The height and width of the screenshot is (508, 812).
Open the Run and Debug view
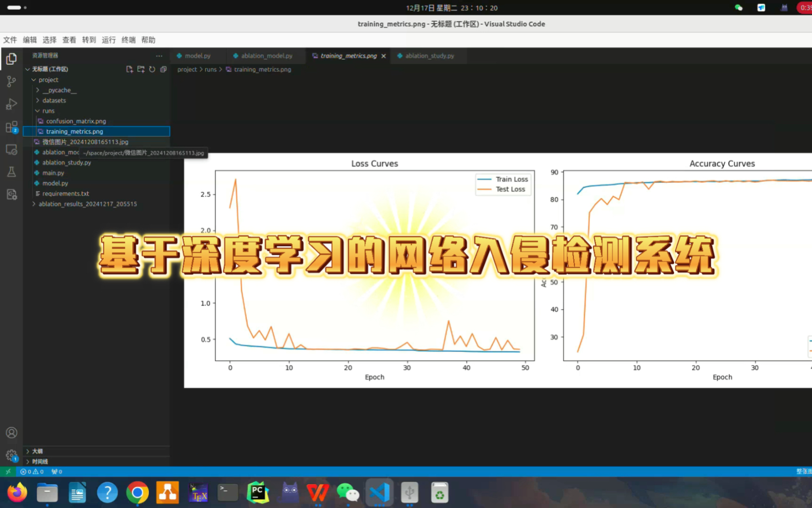click(11, 104)
